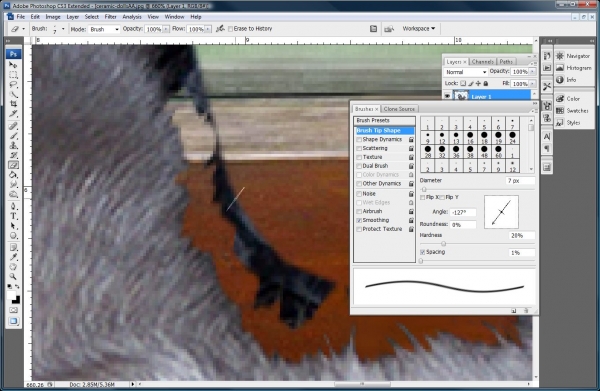
Task: Open the Workspace dropdown
Action: [x=419, y=28]
